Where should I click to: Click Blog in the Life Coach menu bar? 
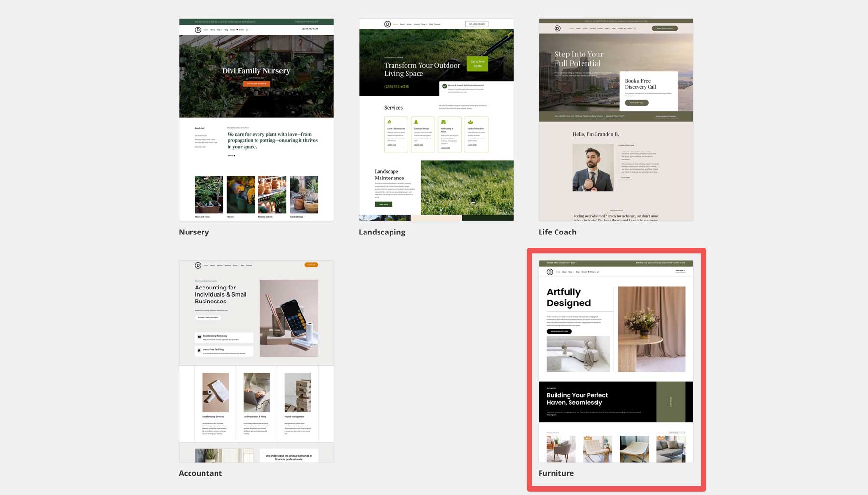[614, 28]
